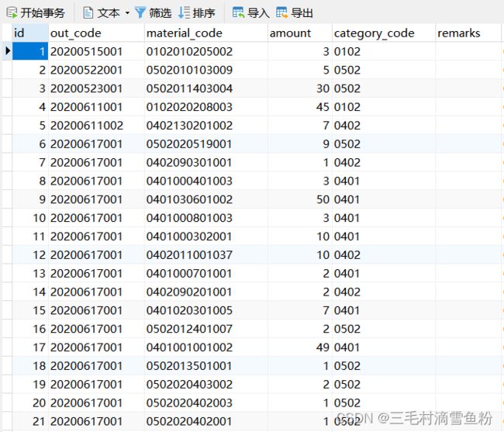Screen dimensions: 504x432
Task: Click the category_code column header
Action: [384, 33]
